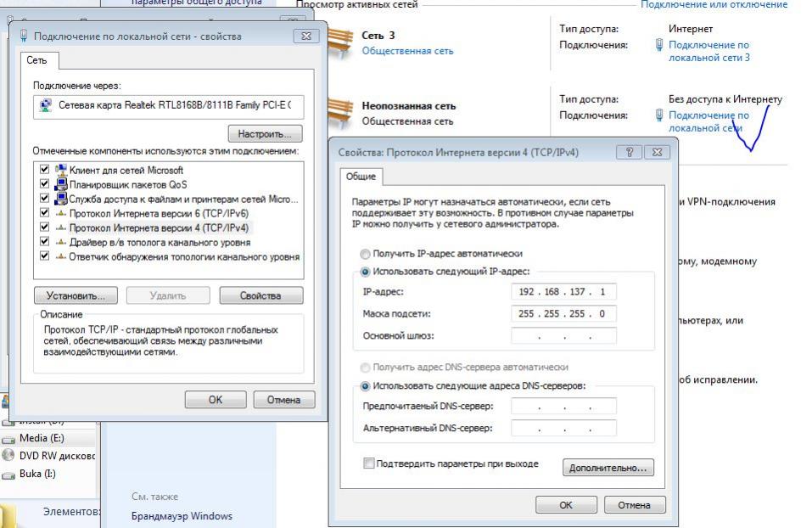Click the DVD RW drive icon
Image resolution: width=812 pixels, height=528 pixels.
tap(8, 455)
